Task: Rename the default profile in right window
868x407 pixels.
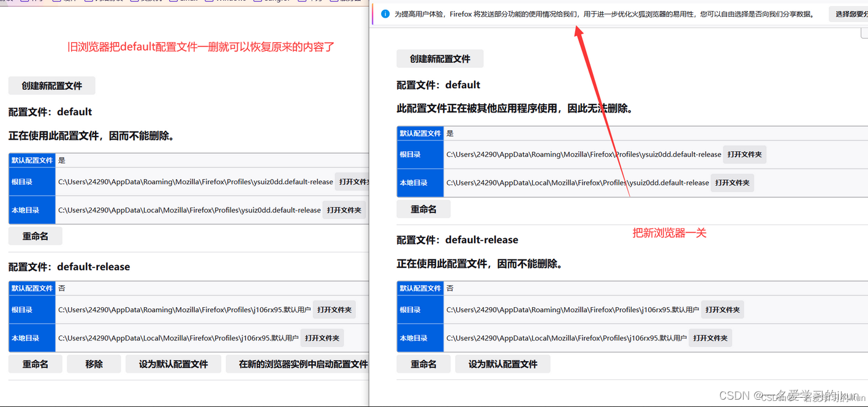Action: 424,209
